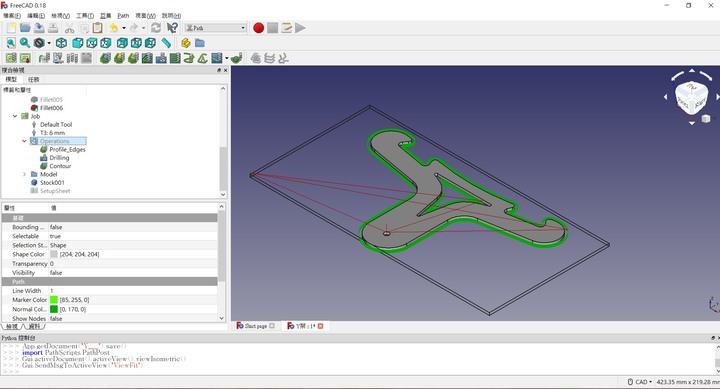Click the Visibility property value false
Viewport: 720px width, 389px height.
click(x=56, y=272)
